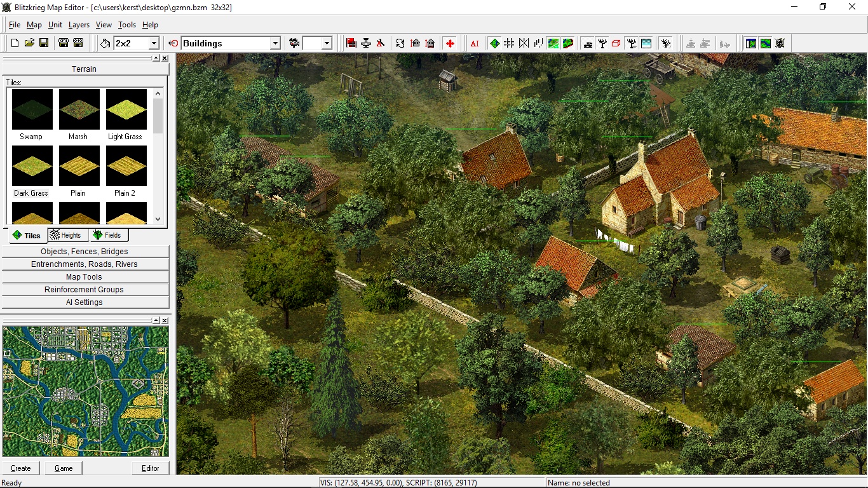Open the Unit menu
868x488 pixels.
(x=55, y=25)
